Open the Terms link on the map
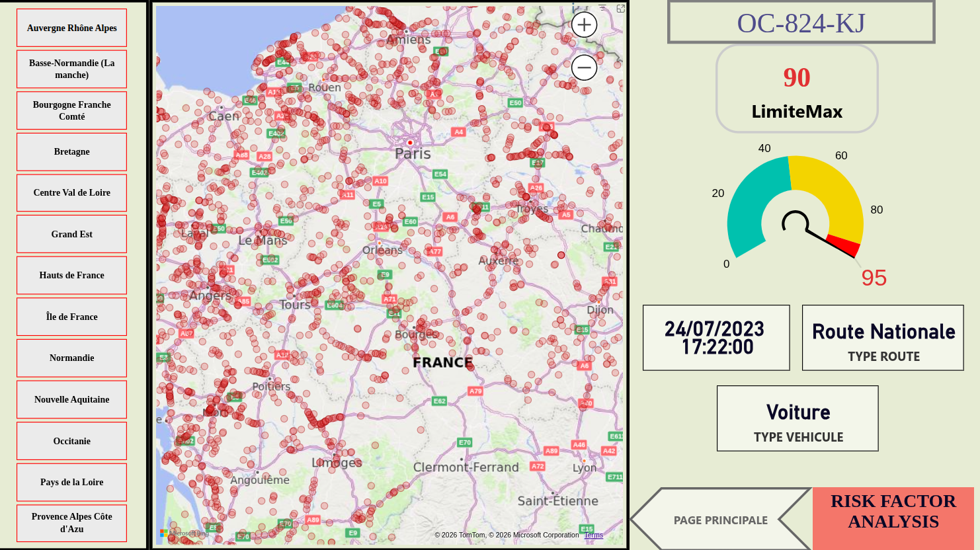The height and width of the screenshot is (550, 980). 593,535
